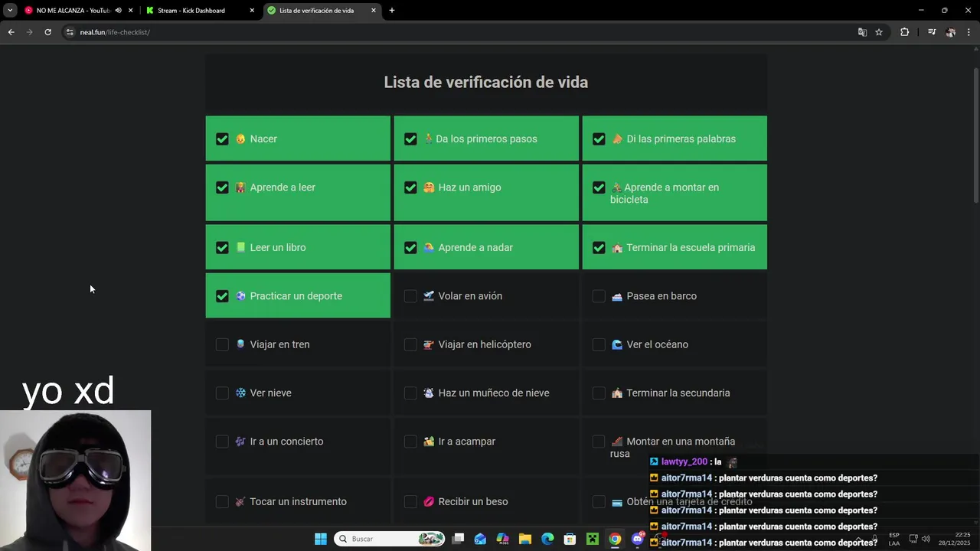Click the helicopter emoji beside Viajar en helicóptero
Viewport: 980px width, 551px height.
tap(429, 344)
